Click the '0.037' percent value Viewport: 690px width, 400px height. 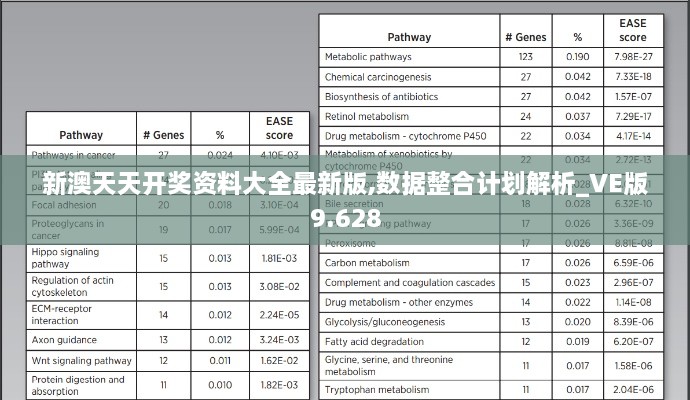(577, 117)
